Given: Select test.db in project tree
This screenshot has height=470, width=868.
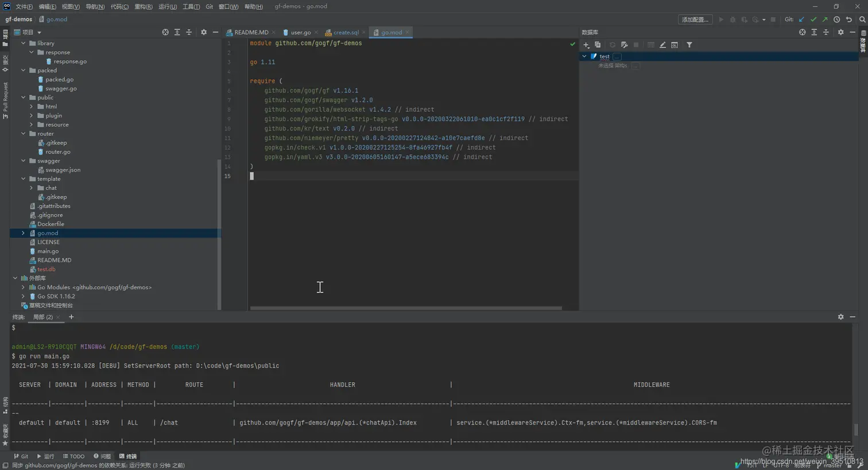Looking at the screenshot, I should point(46,269).
